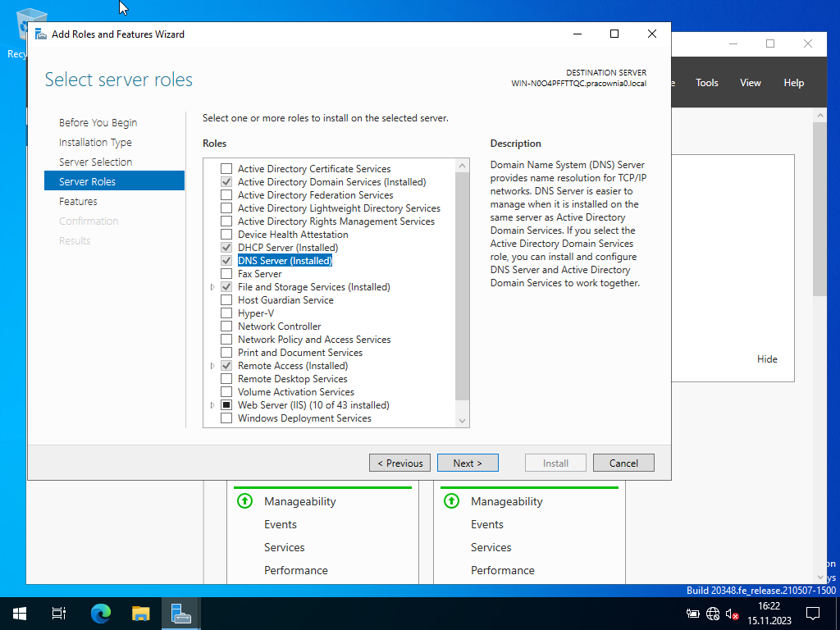
Task: Select the Server Roles step
Action: 114,181
